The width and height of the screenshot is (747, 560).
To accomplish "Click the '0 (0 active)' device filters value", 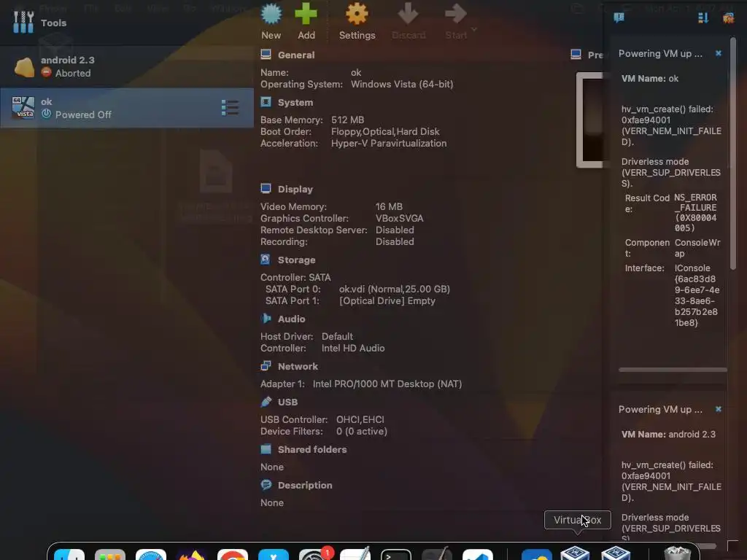I will [x=362, y=432].
